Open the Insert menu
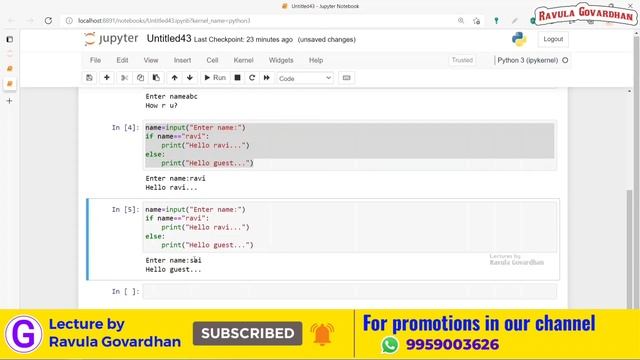This screenshot has width=640, height=360. (182, 60)
